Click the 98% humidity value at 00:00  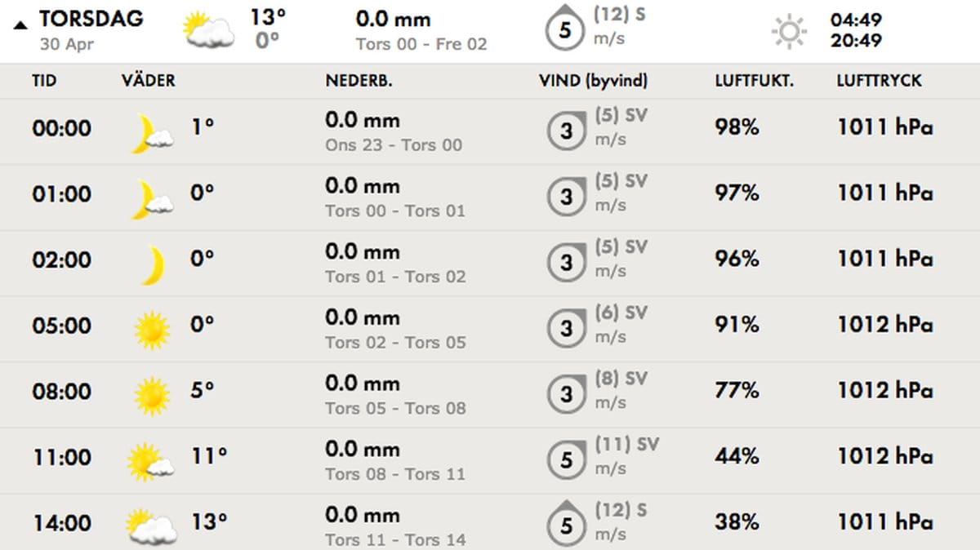[x=737, y=127]
